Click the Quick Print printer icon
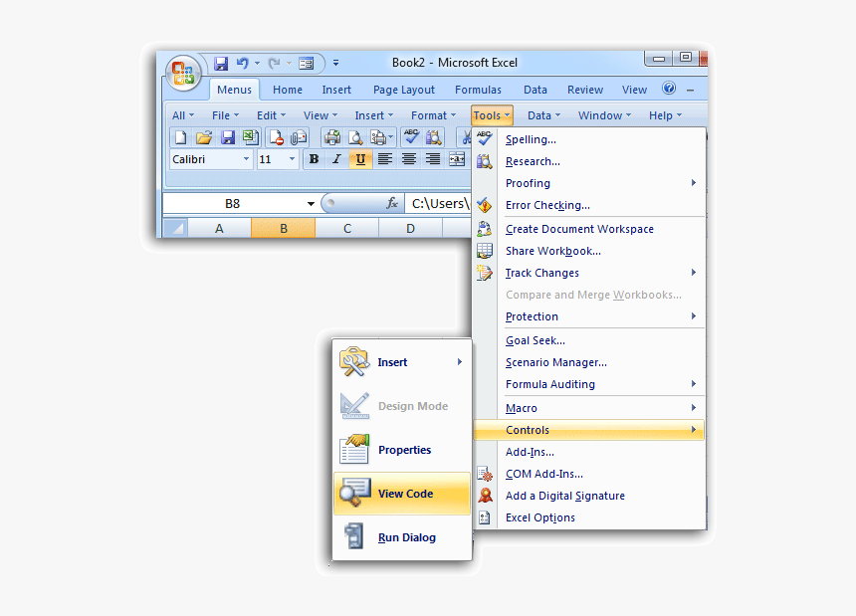 click(331, 137)
